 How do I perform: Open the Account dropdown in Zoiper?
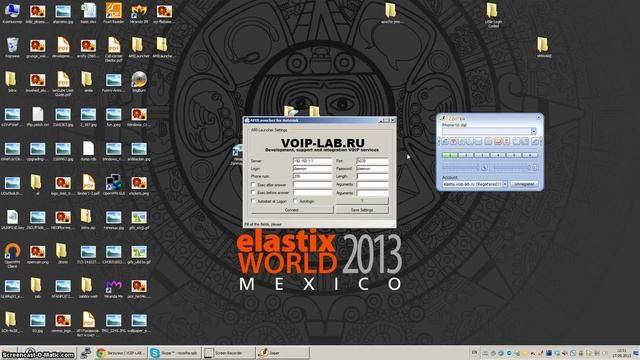pyautogui.click(x=504, y=184)
